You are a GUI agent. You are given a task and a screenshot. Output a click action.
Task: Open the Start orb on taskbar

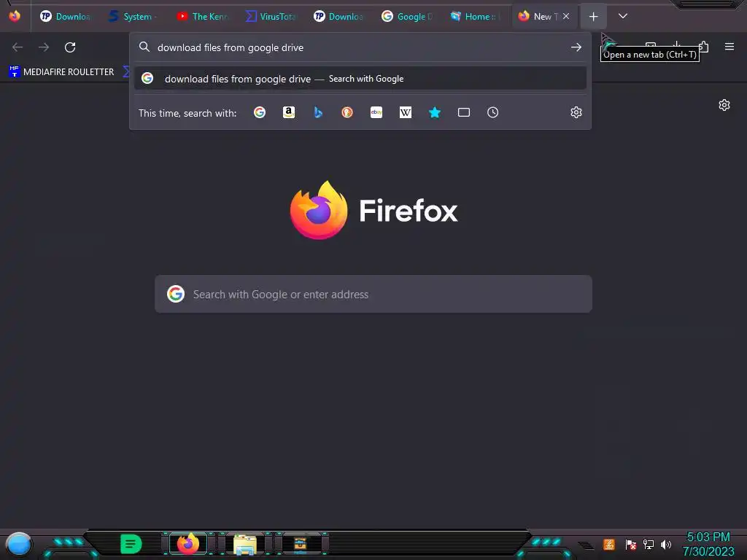(x=18, y=544)
